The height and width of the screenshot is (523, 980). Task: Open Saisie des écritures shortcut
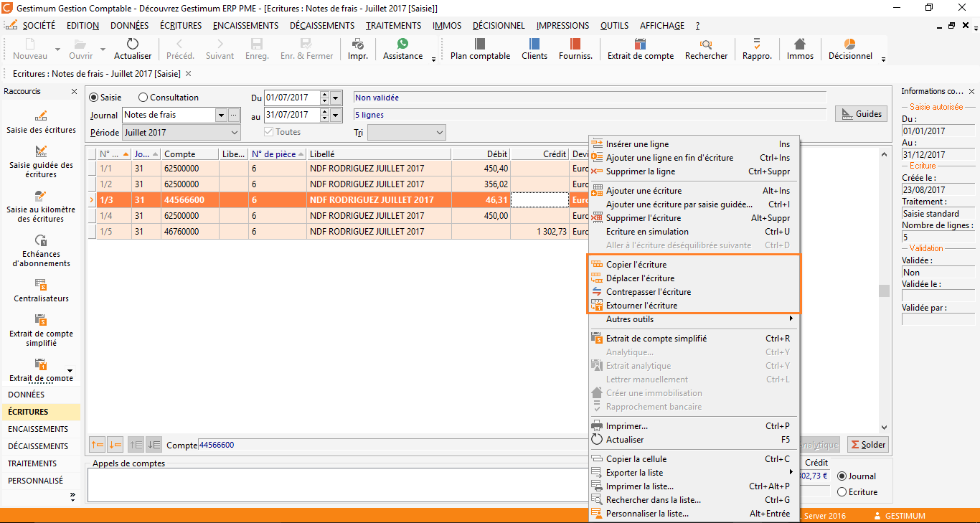(41, 122)
